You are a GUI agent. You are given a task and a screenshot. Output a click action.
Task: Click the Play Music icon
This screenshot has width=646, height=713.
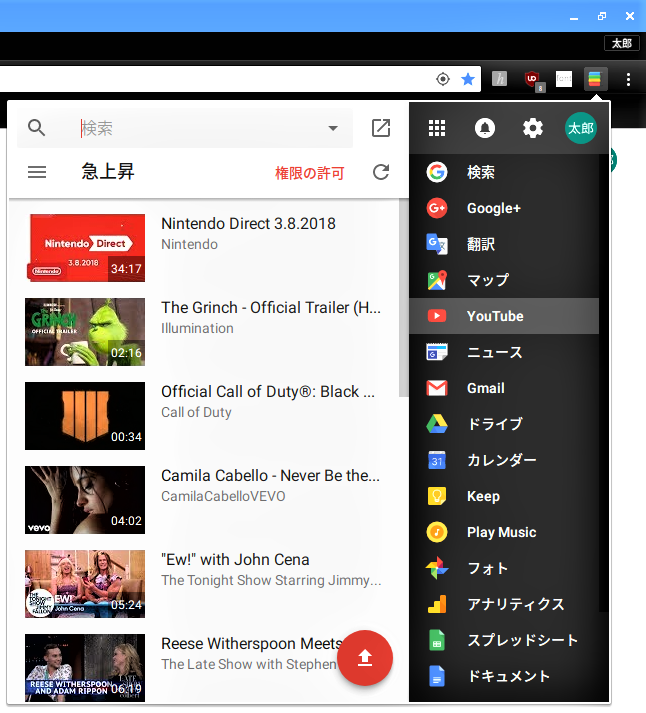tap(437, 532)
